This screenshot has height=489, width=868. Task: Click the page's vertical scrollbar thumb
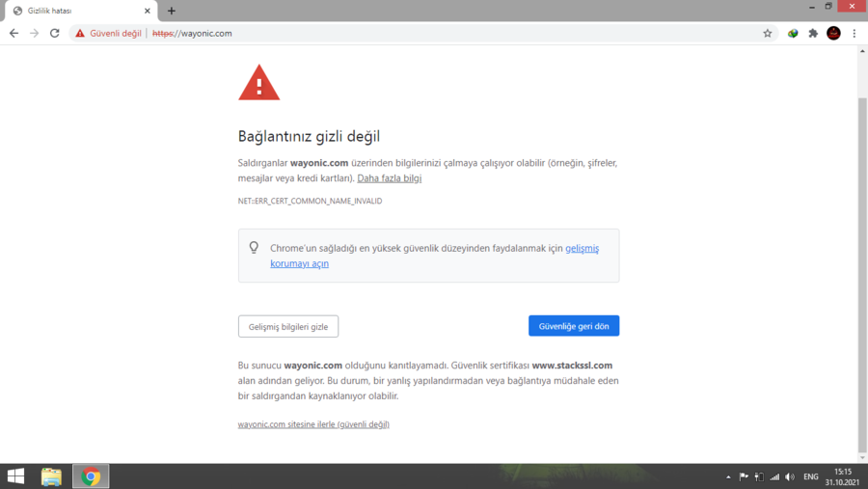[x=862, y=274]
